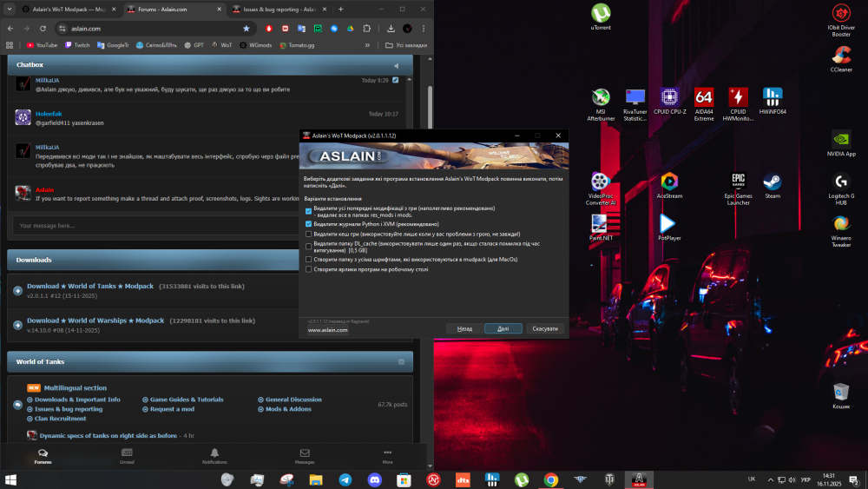Open MSI Afterburner desktop icon

point(601,104)
